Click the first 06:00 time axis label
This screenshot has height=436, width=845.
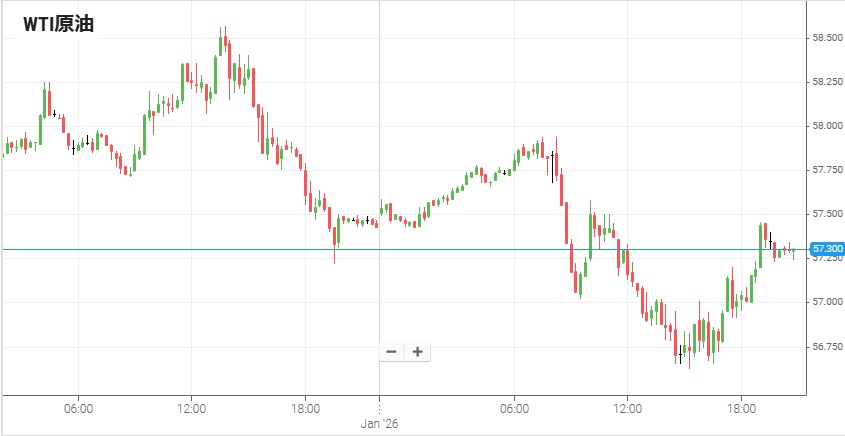point(78,408)
